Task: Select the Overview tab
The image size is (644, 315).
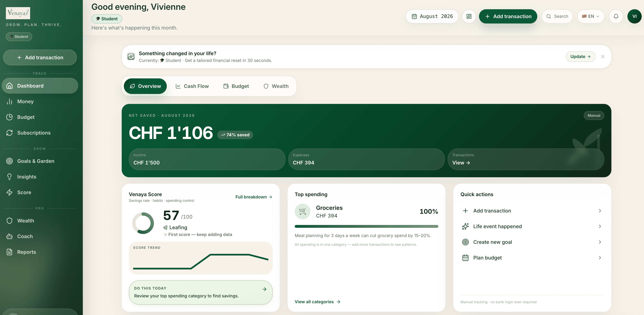Action: [145, 86]
